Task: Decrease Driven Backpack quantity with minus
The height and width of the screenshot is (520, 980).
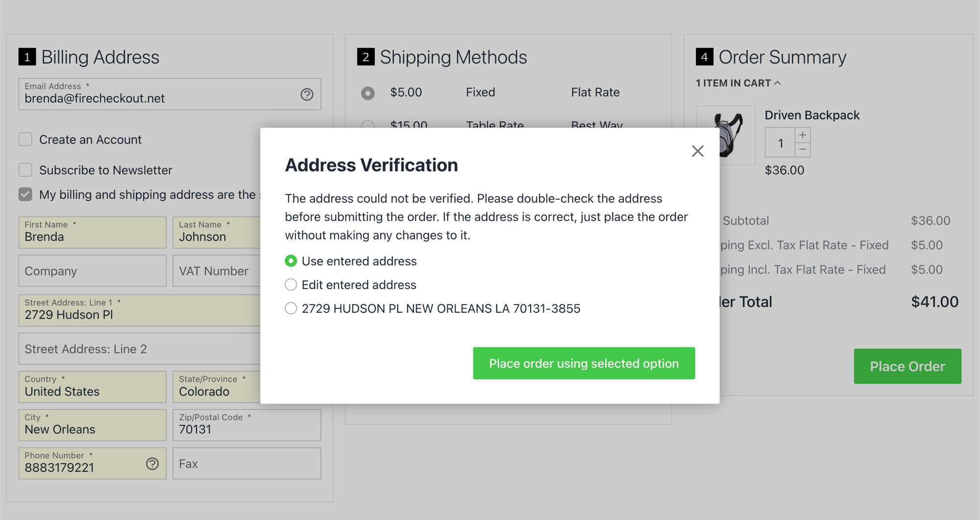Action: (803, 149)
